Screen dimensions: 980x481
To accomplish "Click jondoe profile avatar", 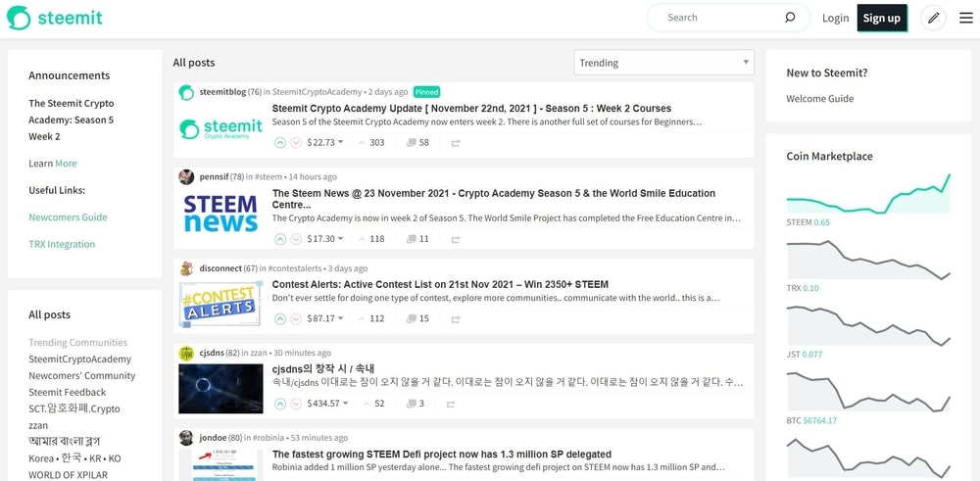I will (186, 438).
